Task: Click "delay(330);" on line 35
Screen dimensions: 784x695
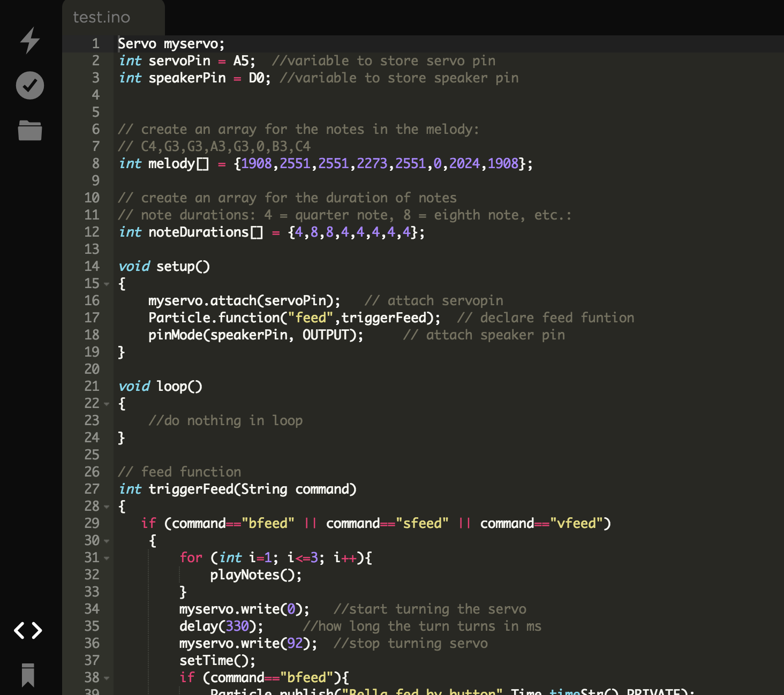Action: [221, 626]
